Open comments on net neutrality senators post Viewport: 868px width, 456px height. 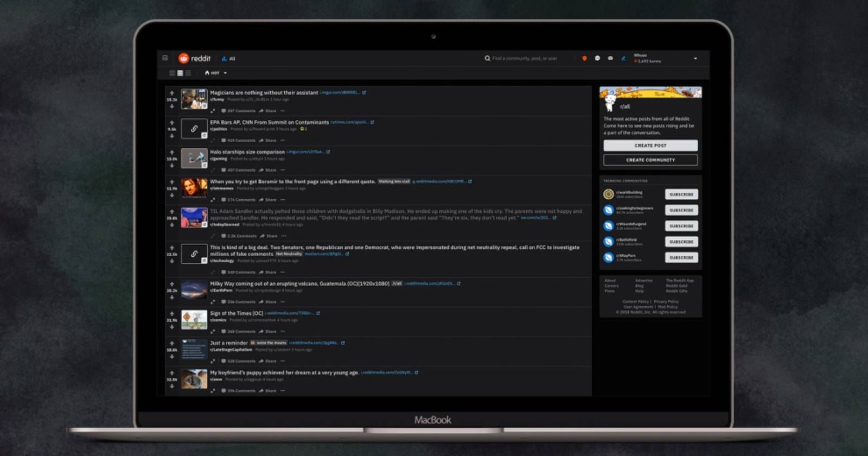tap(239, 273)
